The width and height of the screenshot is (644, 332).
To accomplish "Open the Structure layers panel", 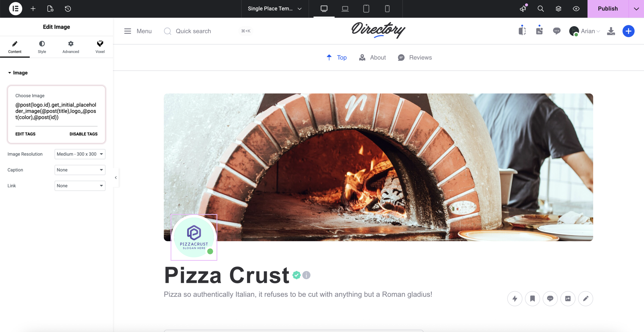I will point(558,9).
